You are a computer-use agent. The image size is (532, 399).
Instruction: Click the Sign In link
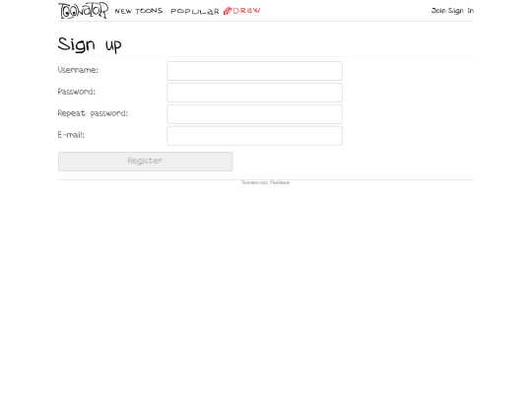[x=461, y=11]
